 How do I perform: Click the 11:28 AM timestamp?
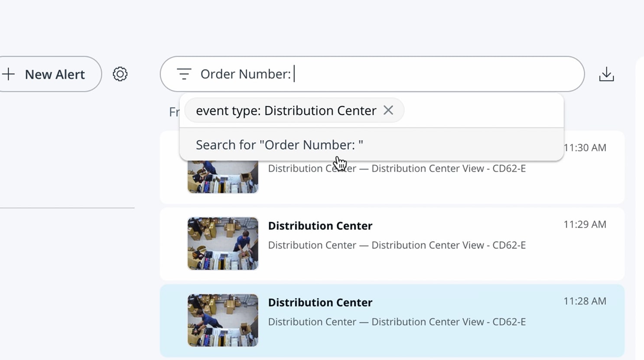585,301
